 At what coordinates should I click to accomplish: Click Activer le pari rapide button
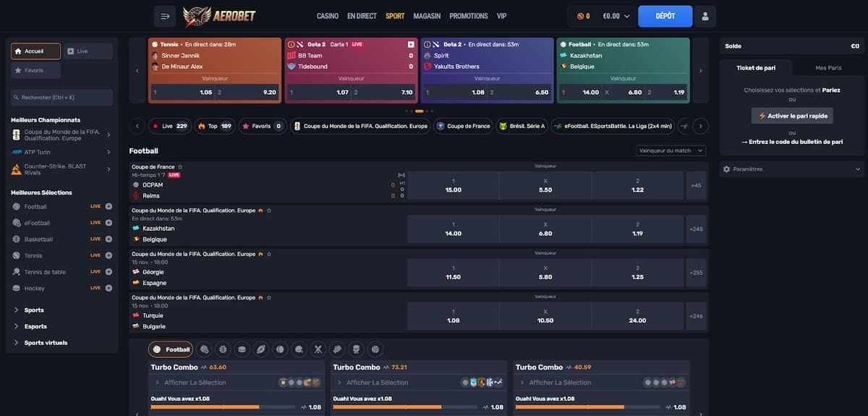[x=792, y=116]
